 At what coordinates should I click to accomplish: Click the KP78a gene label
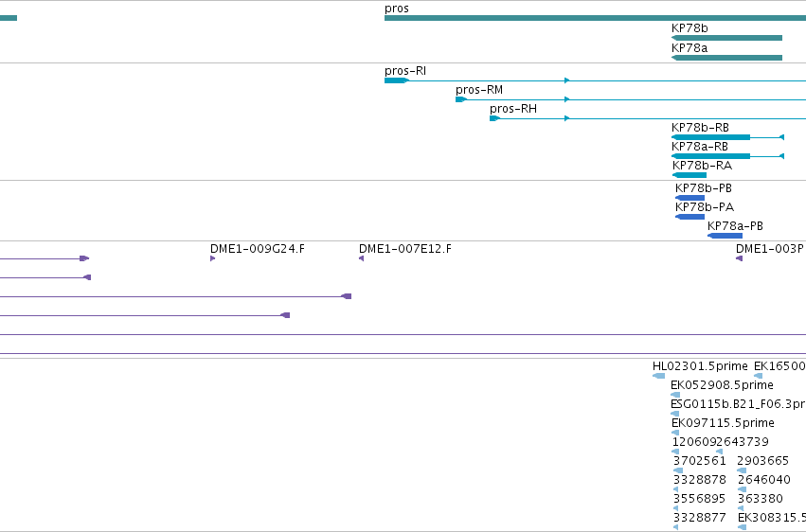click(690, 47)
